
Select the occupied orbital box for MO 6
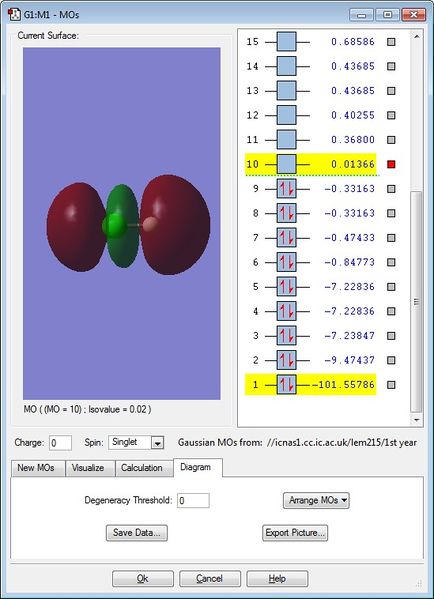coord(287,262)
